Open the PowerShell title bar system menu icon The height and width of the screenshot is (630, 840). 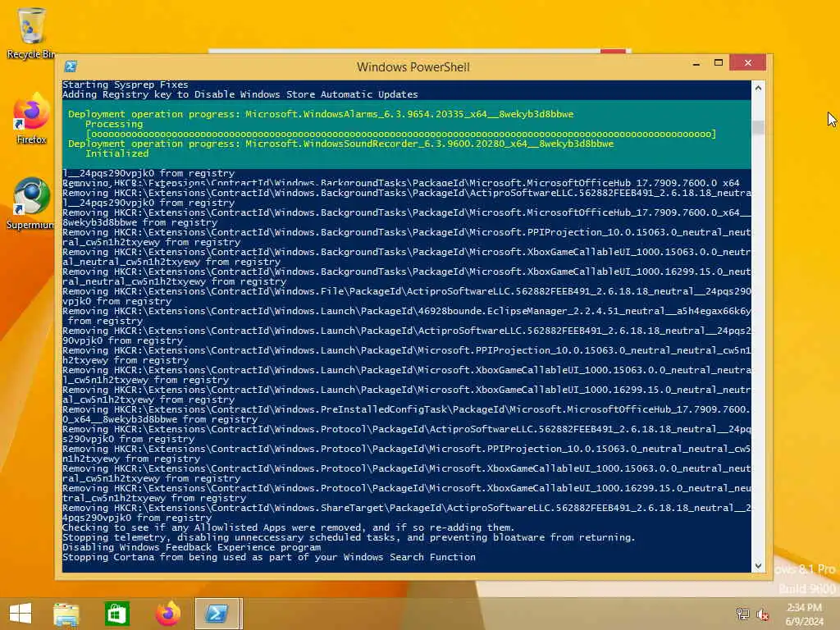point(71,66)
